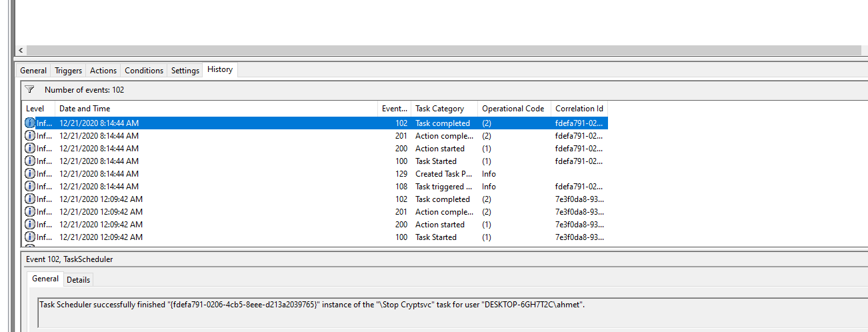Click event ID 100 in the 12:09:42 AM row
This screenshot has width=868, height=332.
(401, 237)
